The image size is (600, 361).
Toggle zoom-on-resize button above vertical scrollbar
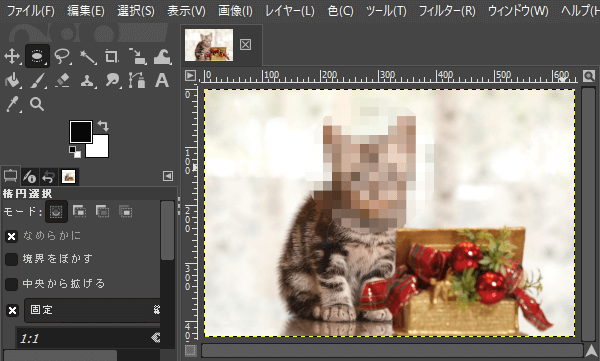point(589,76)
